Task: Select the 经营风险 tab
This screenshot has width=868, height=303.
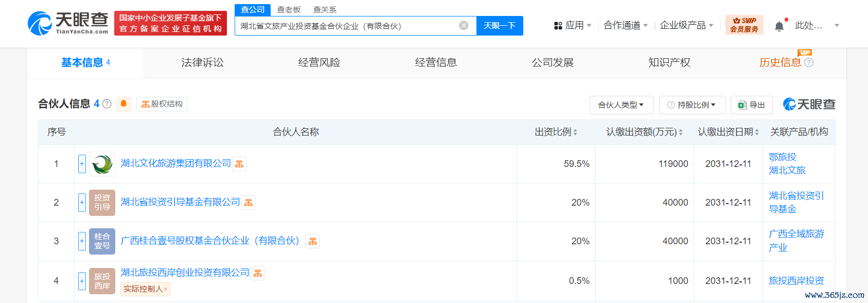Action: (319, 63)
